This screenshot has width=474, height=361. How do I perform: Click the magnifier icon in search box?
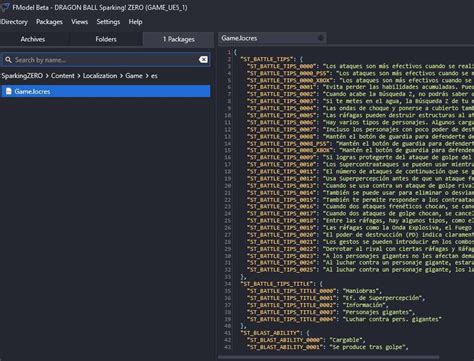click(8, 60)
